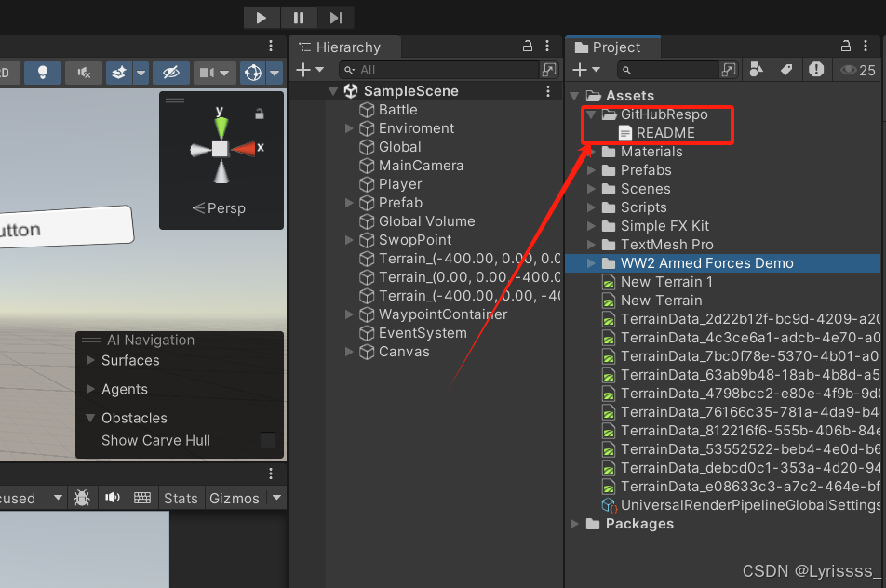Screen dimensions: 886x588
Task: Click Search by Import Log Type icon
Action: coord(816,70)
